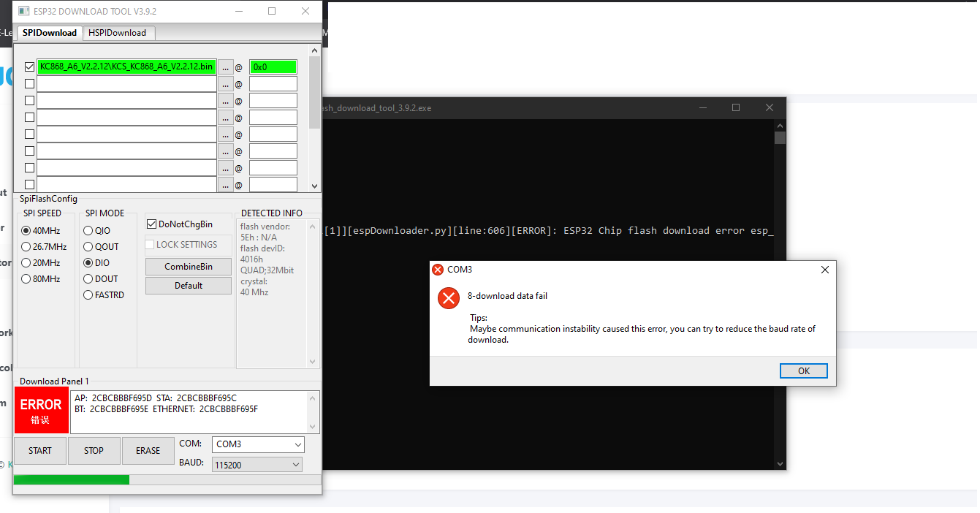This screenshot has height=513, width=980.
Task: Uncheck the first firmware file checkbox
Action: click(x=29, y=67)
